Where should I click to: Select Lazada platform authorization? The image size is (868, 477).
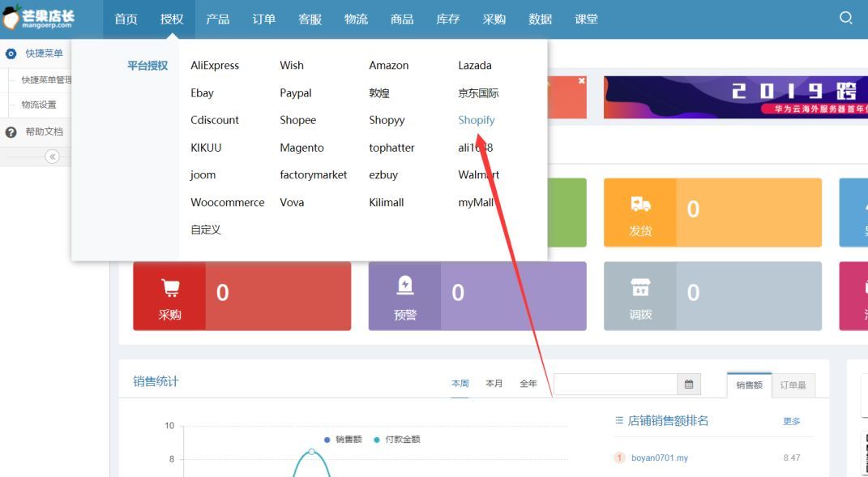[x=474, y=66]
